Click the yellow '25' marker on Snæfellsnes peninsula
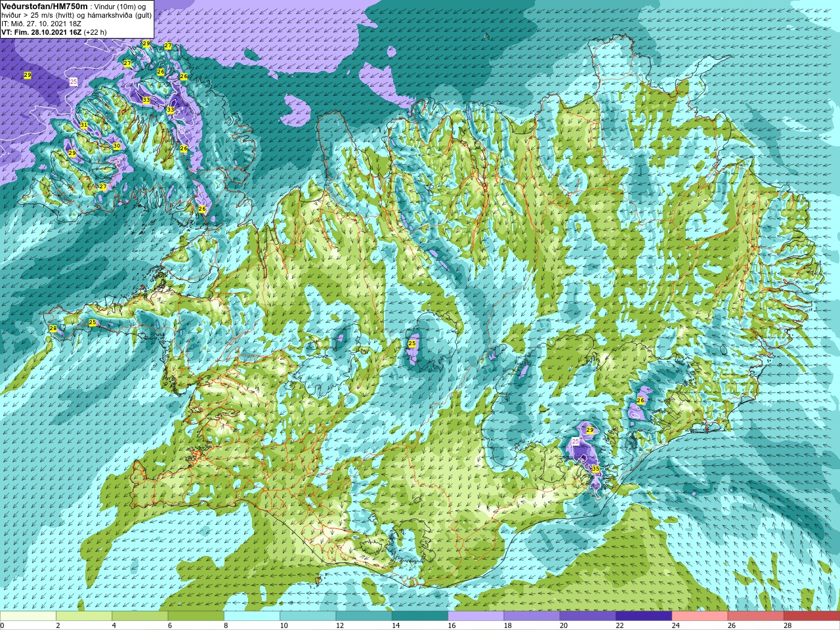 [93, 322]
